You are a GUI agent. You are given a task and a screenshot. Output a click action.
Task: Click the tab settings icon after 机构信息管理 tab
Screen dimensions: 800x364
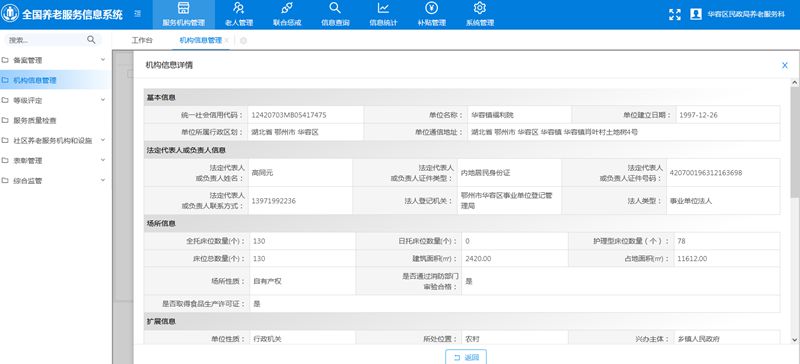[243, 41]
